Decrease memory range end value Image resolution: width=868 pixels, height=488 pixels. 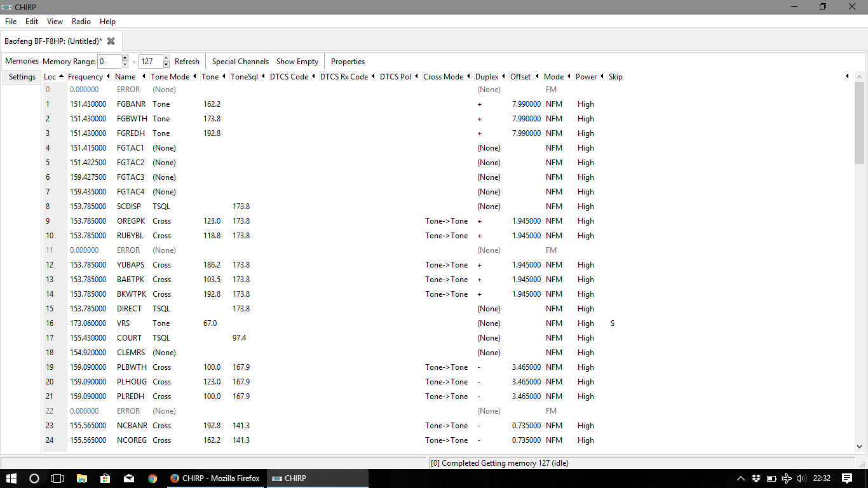(166, 65)
